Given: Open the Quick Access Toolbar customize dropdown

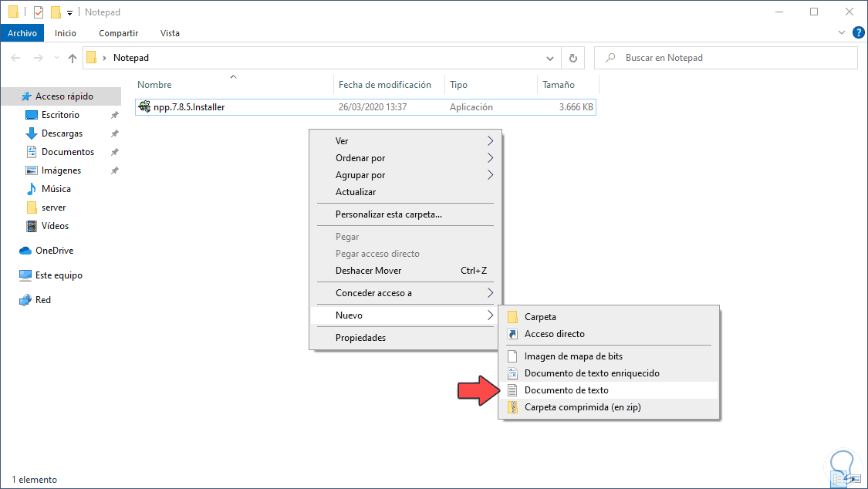Looking at the screenshot, I should click(69, 12).
